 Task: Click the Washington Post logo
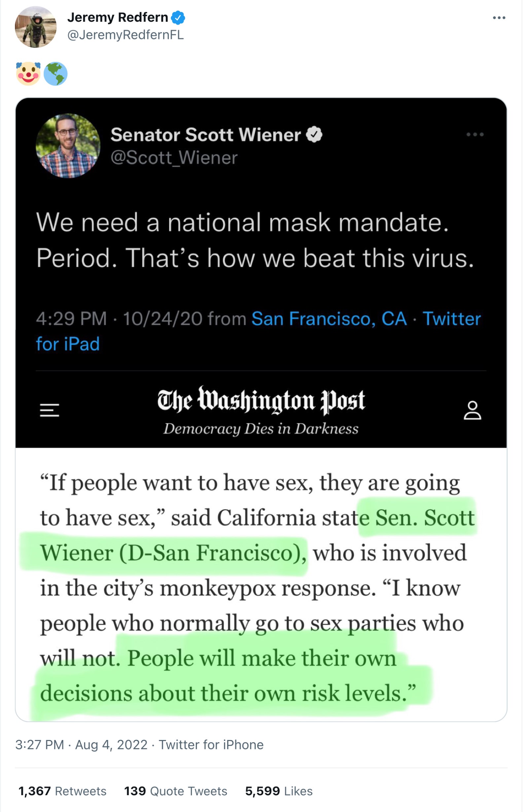tap(261, 401)
